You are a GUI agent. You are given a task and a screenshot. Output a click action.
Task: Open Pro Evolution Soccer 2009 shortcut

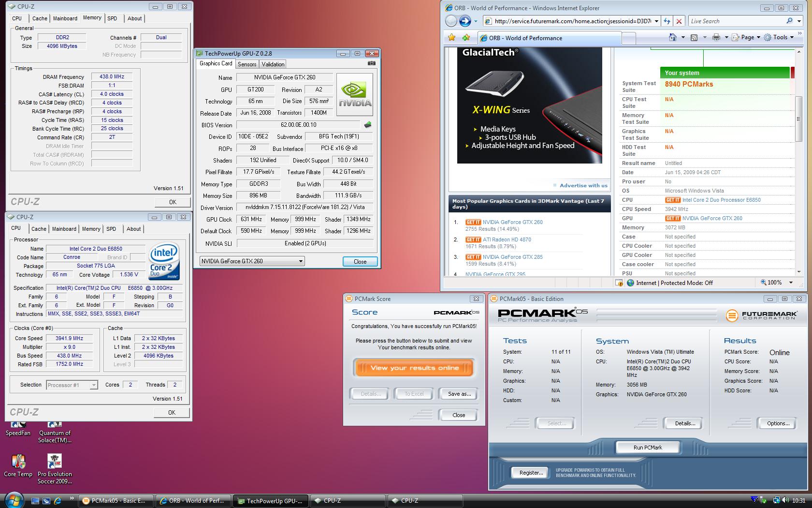tap(55, 469)
